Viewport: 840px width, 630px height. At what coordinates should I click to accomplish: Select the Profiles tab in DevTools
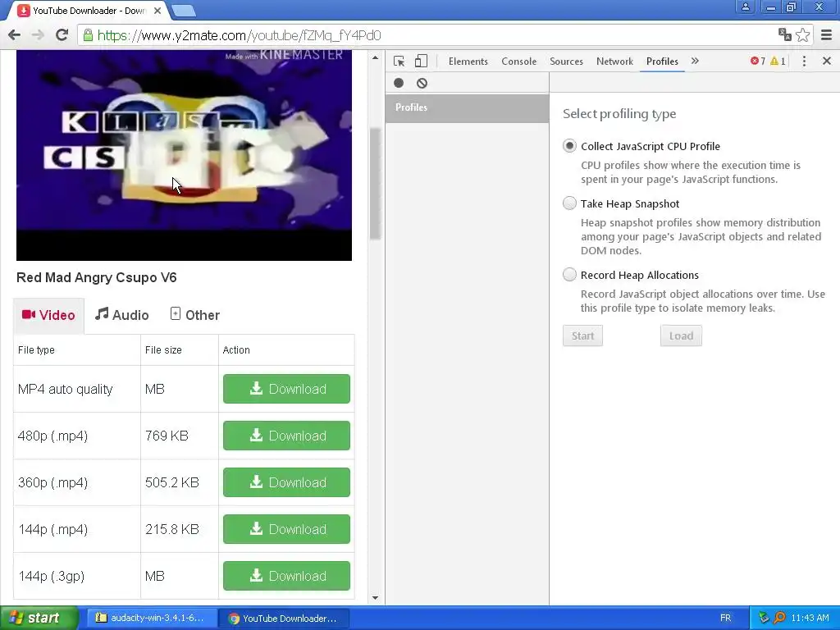point(662,61)
